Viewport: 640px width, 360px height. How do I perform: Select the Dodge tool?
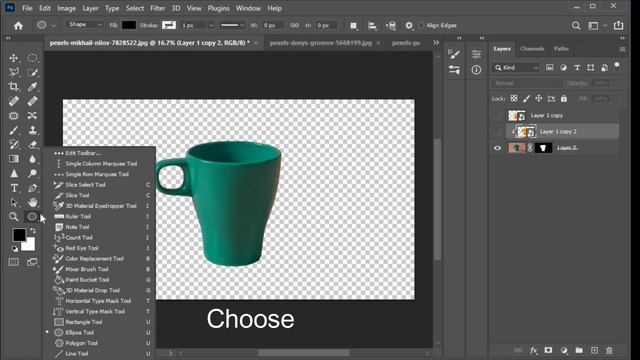(32, 173)
